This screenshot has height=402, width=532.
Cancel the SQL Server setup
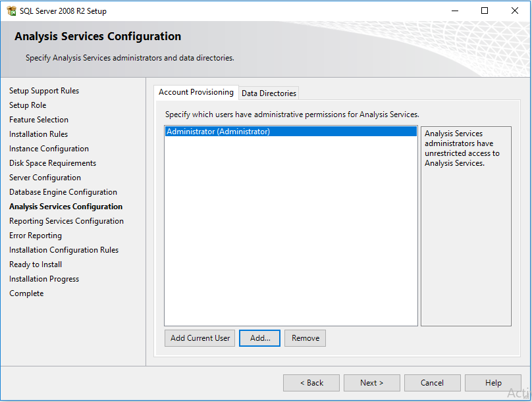(432, 383)
